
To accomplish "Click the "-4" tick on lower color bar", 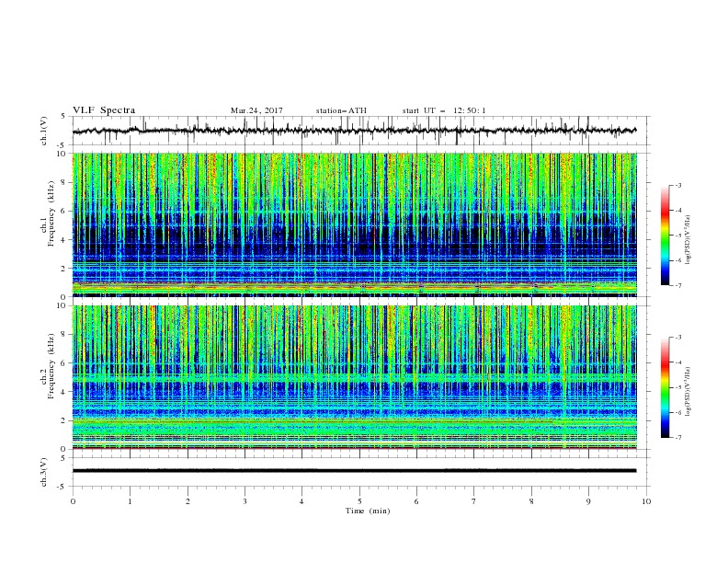I will click(x=677, y=362).
